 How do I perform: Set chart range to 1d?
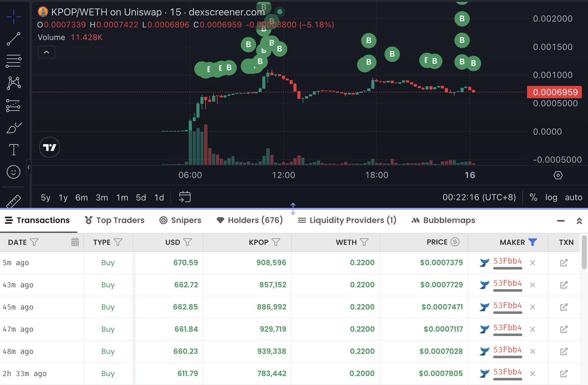point(159,198)
